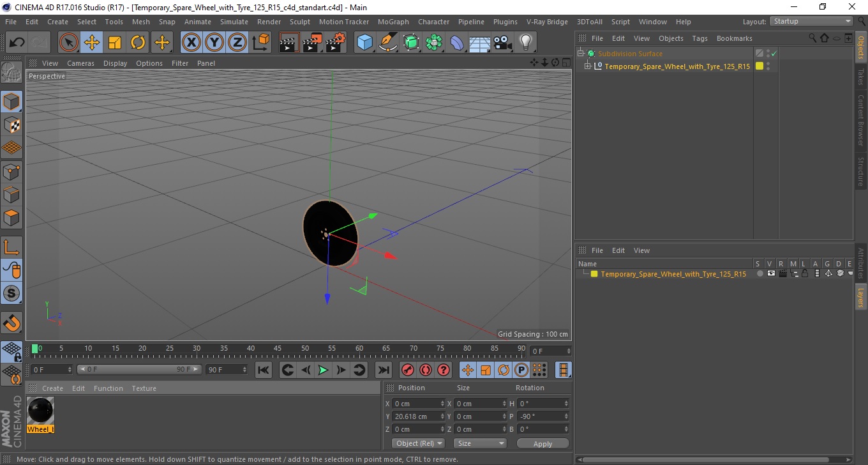The width and height of the screenshot is (868, 465).
Task: Collapse the Subdivision Surface object tree
Action: pos(581,54)
